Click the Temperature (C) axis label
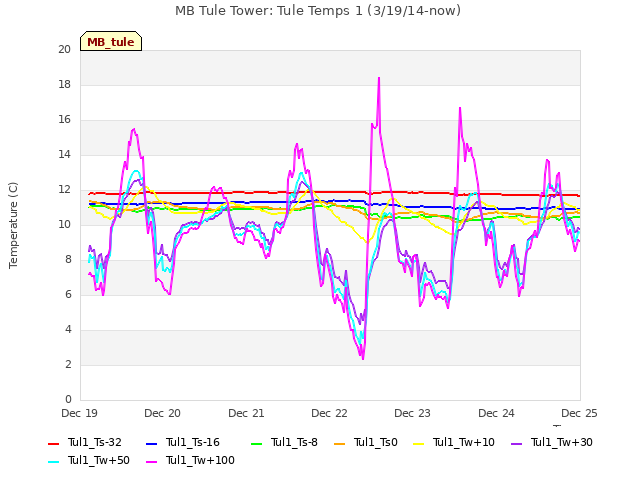Screen dimensions: 640x480 pos(13,225)
